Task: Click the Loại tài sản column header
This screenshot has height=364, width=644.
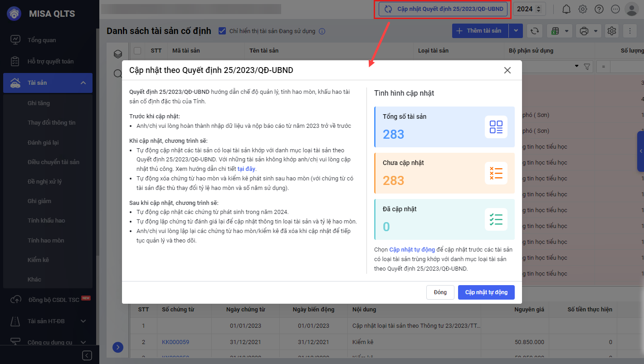Action: [433, 50]
